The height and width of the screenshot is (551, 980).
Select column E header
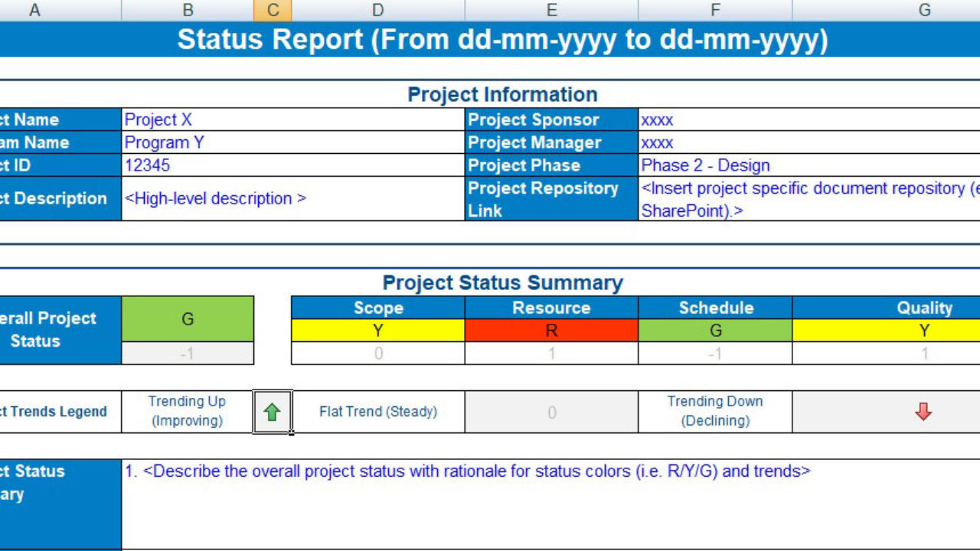point(551,11)
